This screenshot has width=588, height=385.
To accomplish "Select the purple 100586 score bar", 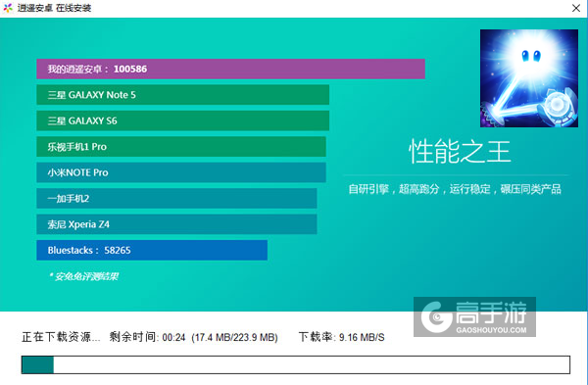I will [230, 69].
